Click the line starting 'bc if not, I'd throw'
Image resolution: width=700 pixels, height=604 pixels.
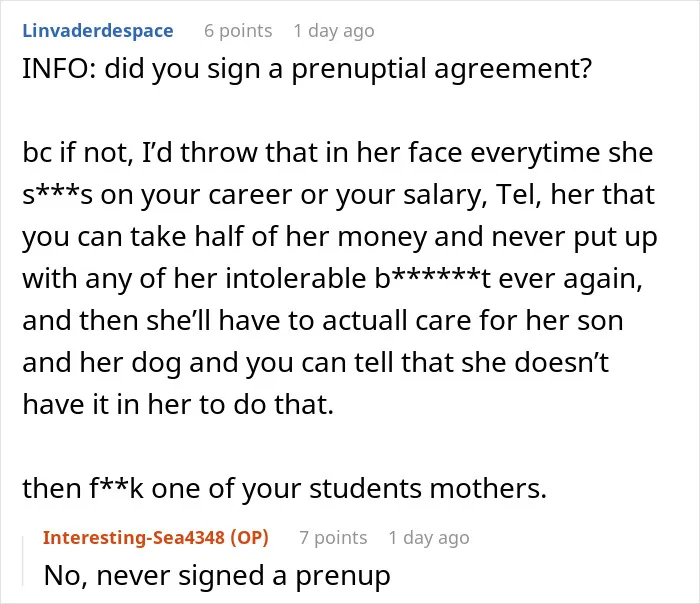(338, 153)
